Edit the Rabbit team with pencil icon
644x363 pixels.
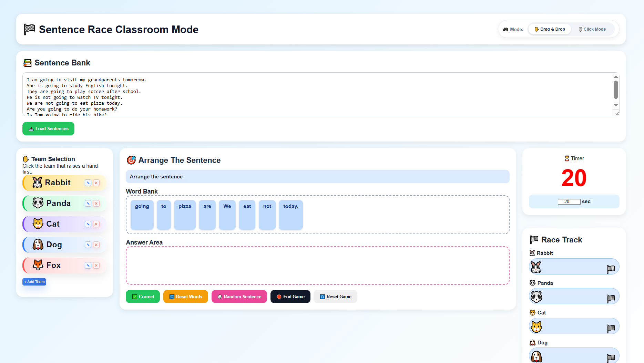[88, 183]
